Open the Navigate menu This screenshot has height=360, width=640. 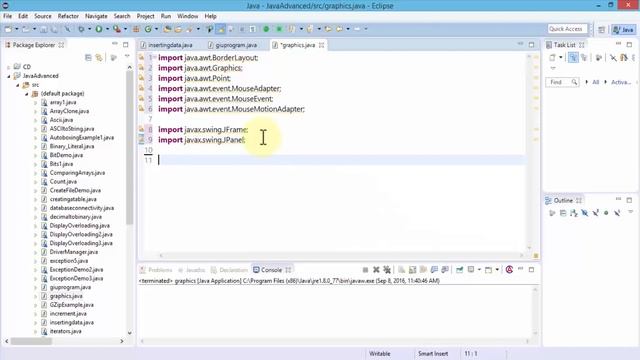96,16
